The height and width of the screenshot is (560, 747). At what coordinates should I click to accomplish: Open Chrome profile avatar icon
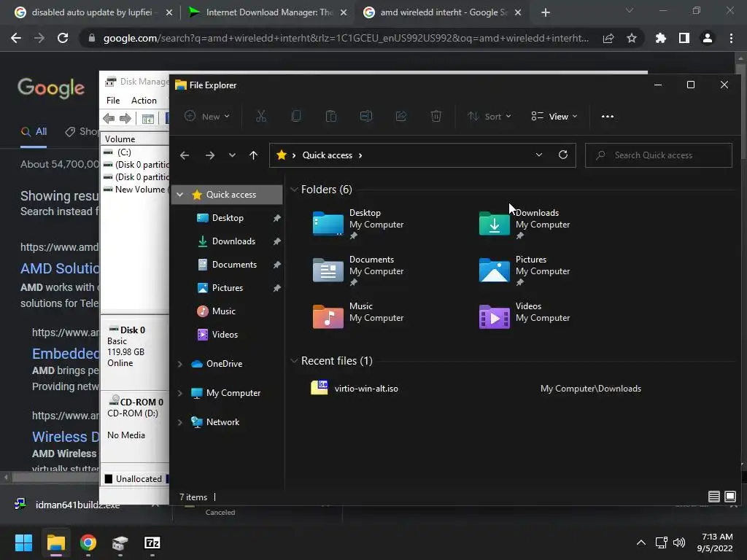707,38
